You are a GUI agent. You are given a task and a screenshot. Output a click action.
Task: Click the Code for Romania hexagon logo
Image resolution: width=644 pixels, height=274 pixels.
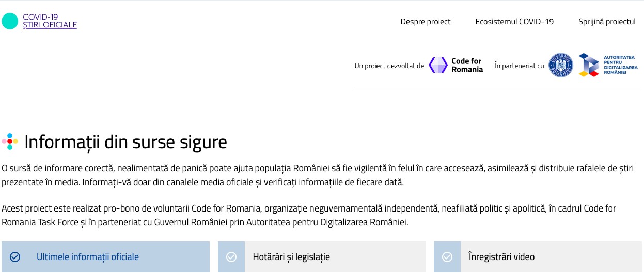tap(438, 66)
